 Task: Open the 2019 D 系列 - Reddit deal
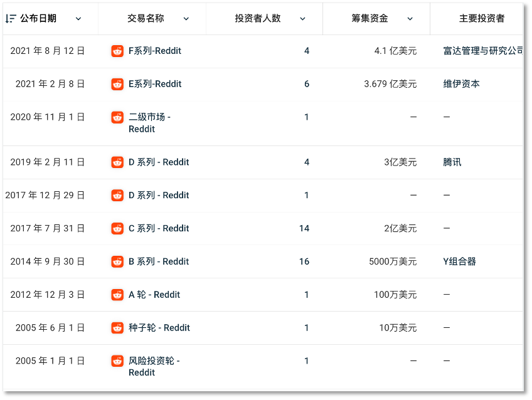pyautogui.click(x=159, y=162)
